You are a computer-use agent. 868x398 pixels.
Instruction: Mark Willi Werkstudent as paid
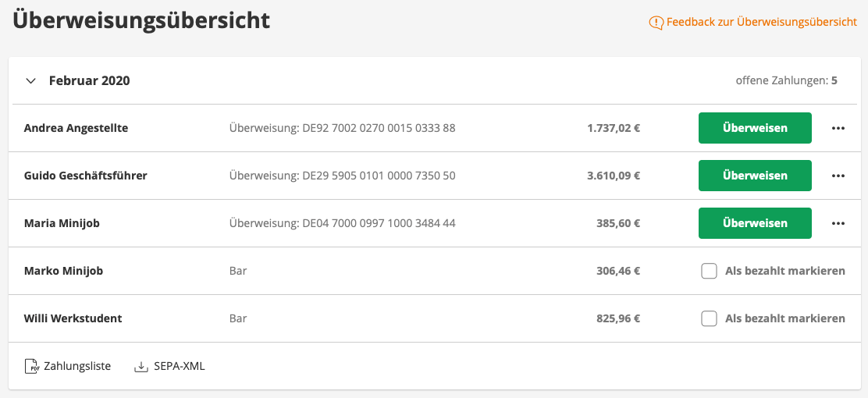(x=709, y=319)
